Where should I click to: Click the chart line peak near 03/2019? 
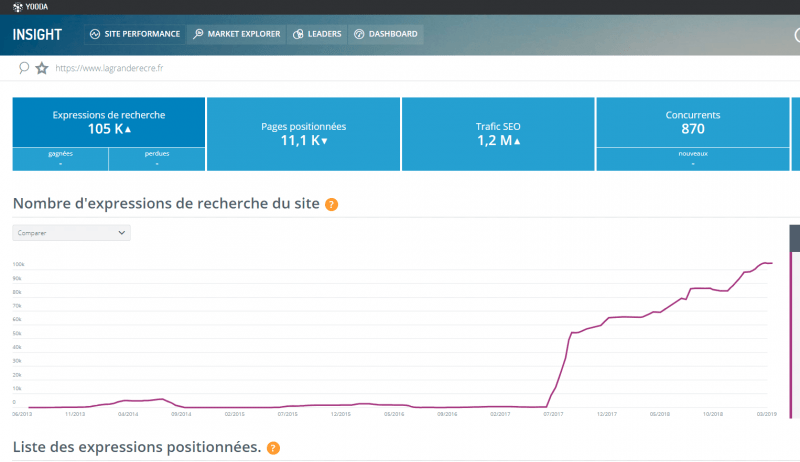pos(765,263)
